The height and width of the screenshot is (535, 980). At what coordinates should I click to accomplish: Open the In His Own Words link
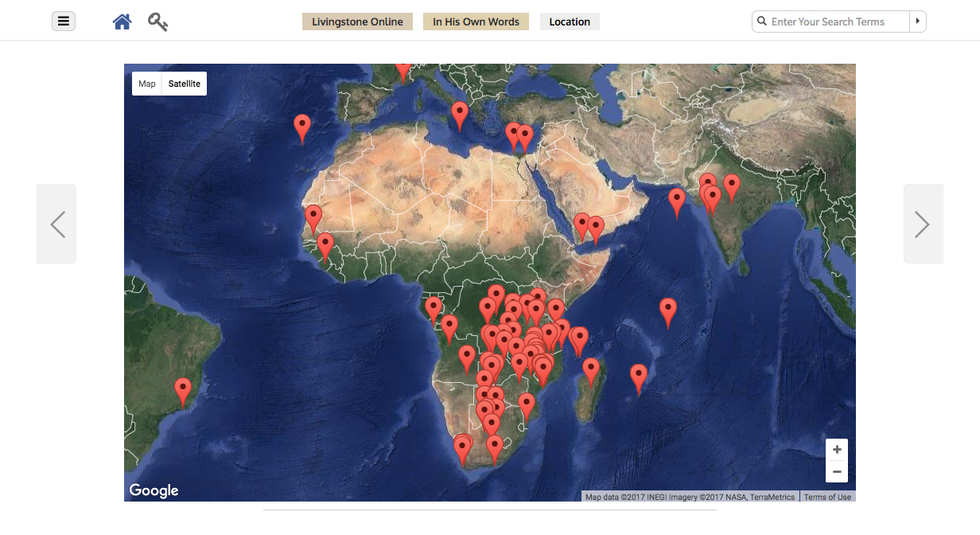coord(476,21)
